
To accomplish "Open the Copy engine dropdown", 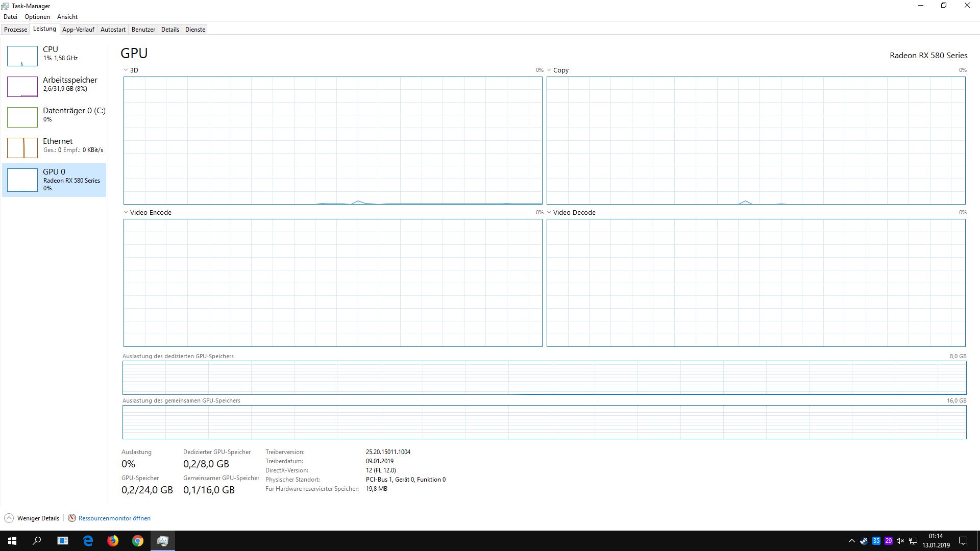I will click(549, 70).
